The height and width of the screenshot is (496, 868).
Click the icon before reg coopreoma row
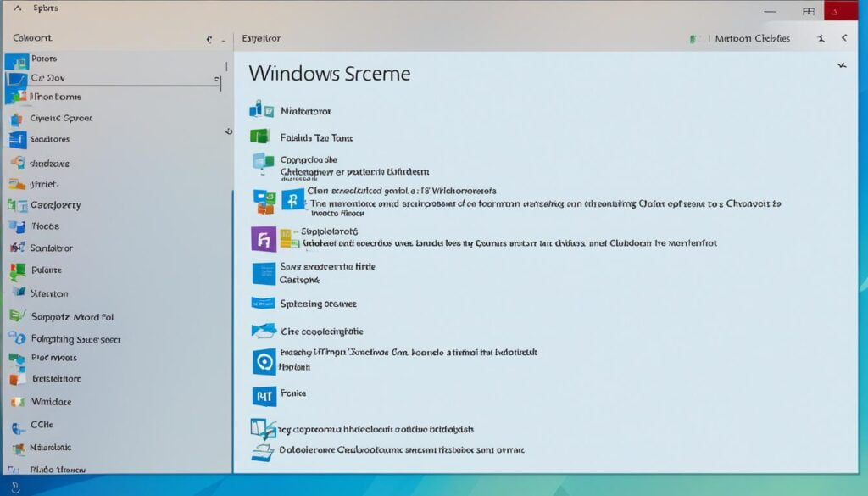(x=263, y=428)
